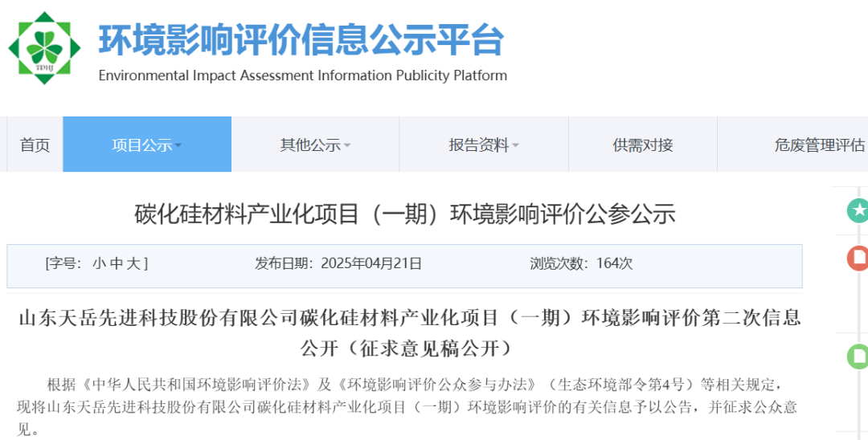
Task: Expand the 项目公示 dropdown arrow
Action: 178,146
